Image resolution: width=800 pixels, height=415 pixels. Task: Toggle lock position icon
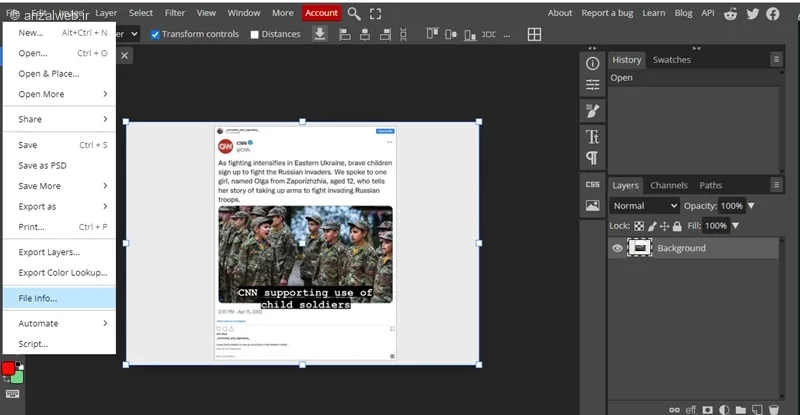664,226
